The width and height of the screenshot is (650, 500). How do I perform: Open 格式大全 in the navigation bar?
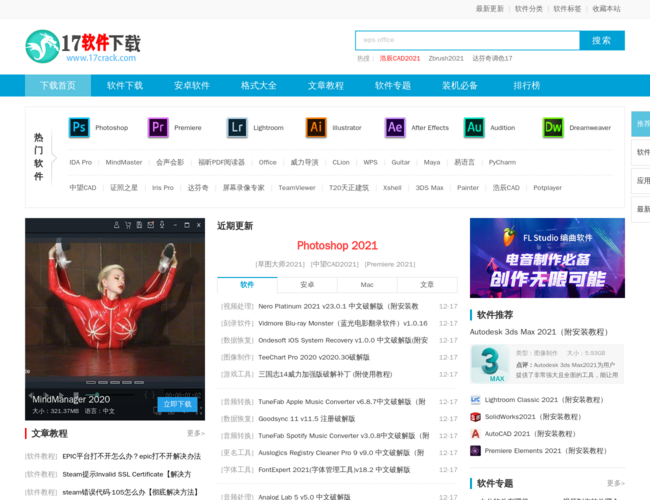tap(259, 85)
